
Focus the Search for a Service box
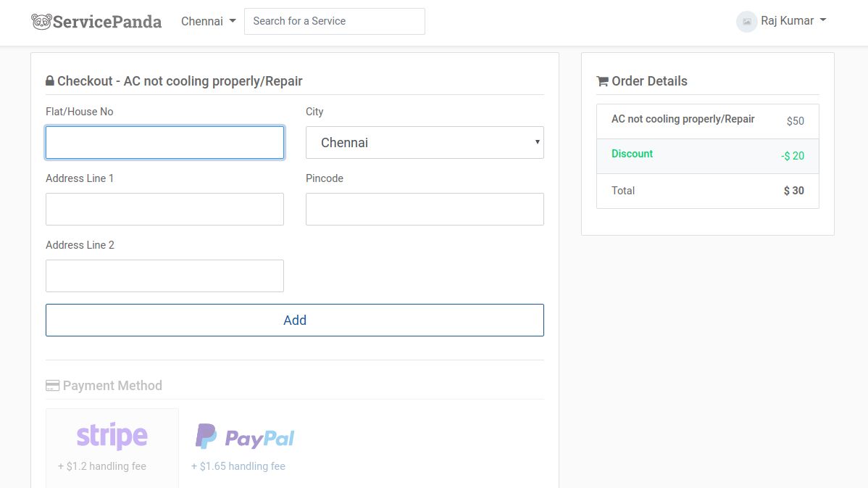334,21
